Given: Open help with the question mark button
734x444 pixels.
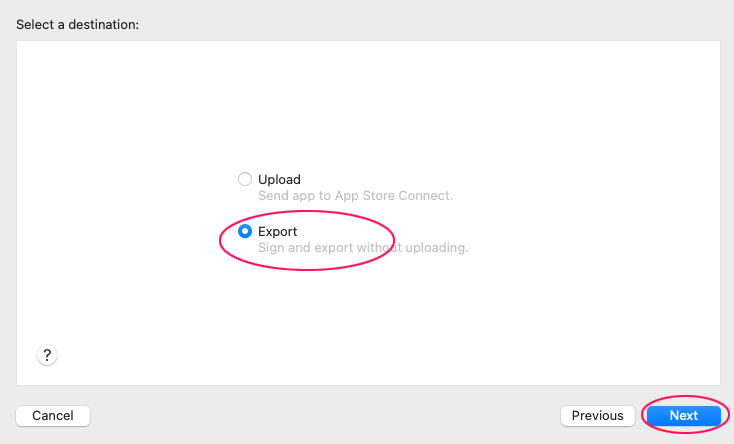Looking at the screenshot, I should coord(47,355).
